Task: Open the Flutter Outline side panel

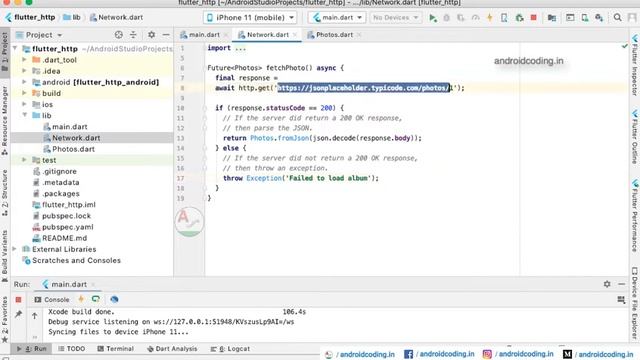Action: click(635, 137)
